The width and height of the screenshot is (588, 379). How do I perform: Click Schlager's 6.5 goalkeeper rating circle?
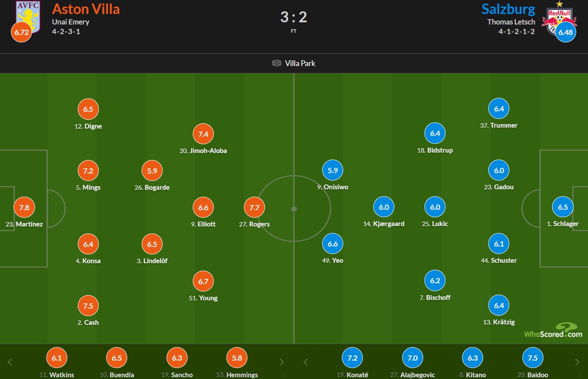tap(563, 207)
